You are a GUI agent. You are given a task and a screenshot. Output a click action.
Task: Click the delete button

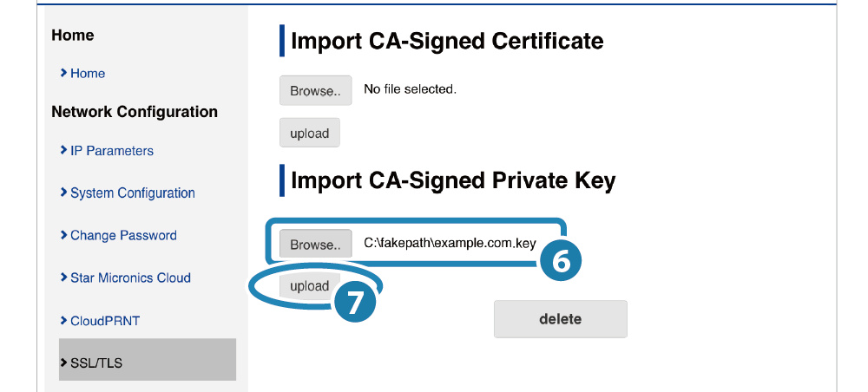pos(560,319)
